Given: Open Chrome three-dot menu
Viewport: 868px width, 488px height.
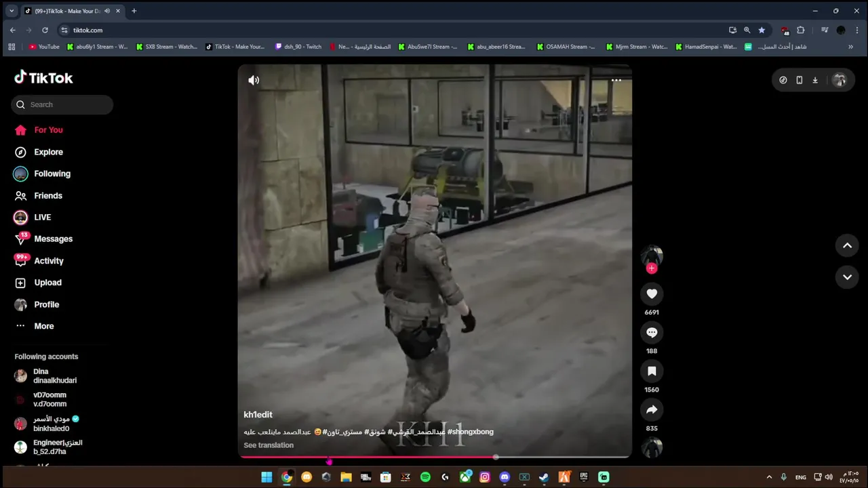Looking at the screenshot, I should coord(857,30).
